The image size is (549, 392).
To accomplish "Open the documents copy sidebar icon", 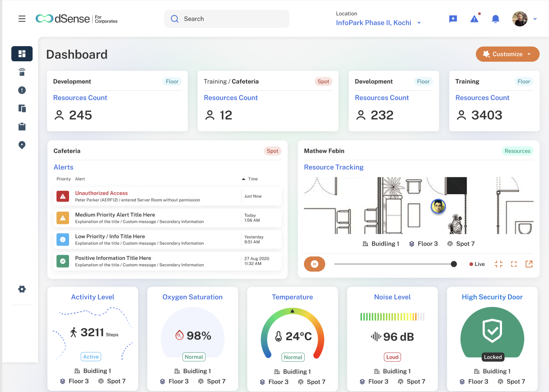I will pos(22,108).
